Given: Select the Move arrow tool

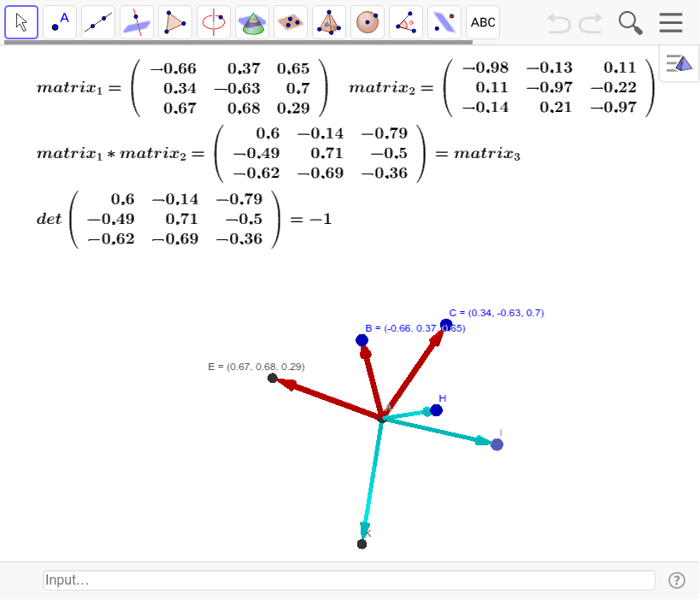Looking at the screenshot, I should [x=21, y=22].
